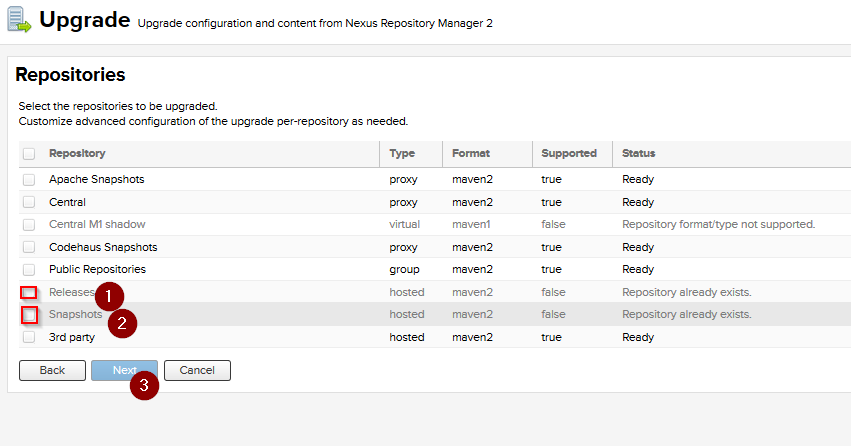Click the Cancel button
851x446 pixels.
[197, 370]
